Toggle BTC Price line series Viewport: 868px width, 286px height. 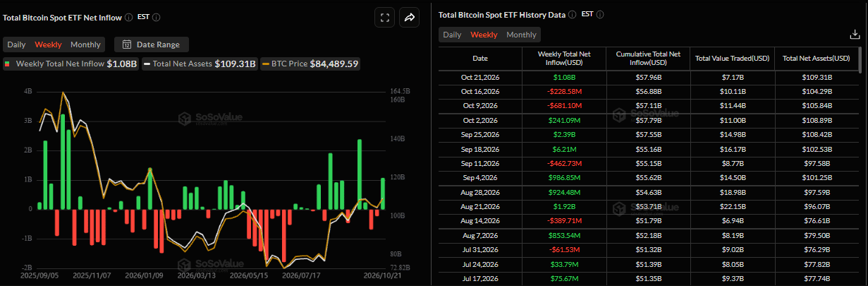(x=310, y=64)
